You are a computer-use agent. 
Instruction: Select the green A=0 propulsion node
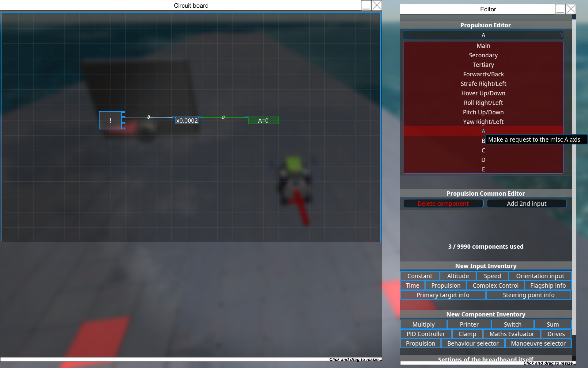coord(263,121)
